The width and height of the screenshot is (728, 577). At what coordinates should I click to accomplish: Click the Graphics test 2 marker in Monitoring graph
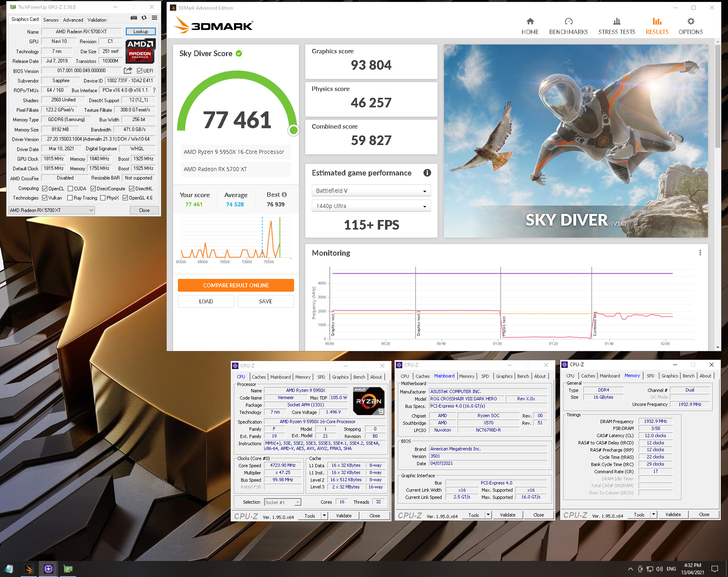coord(418,323)
